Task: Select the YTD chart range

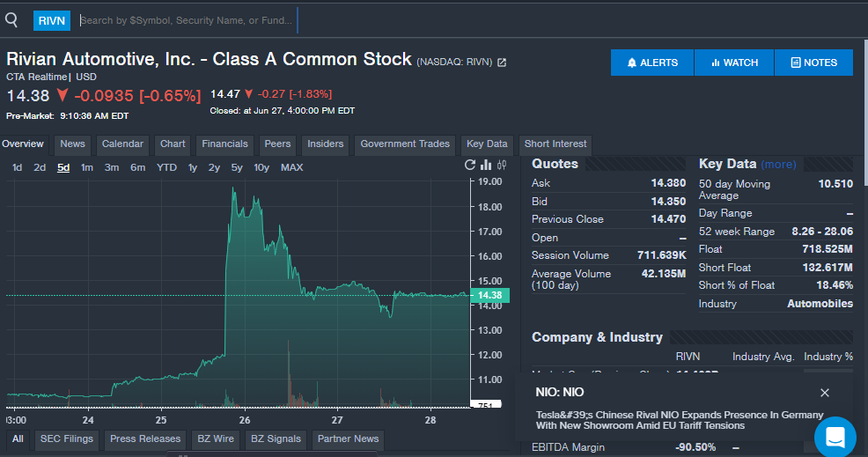Action: [x=166, y=167]
